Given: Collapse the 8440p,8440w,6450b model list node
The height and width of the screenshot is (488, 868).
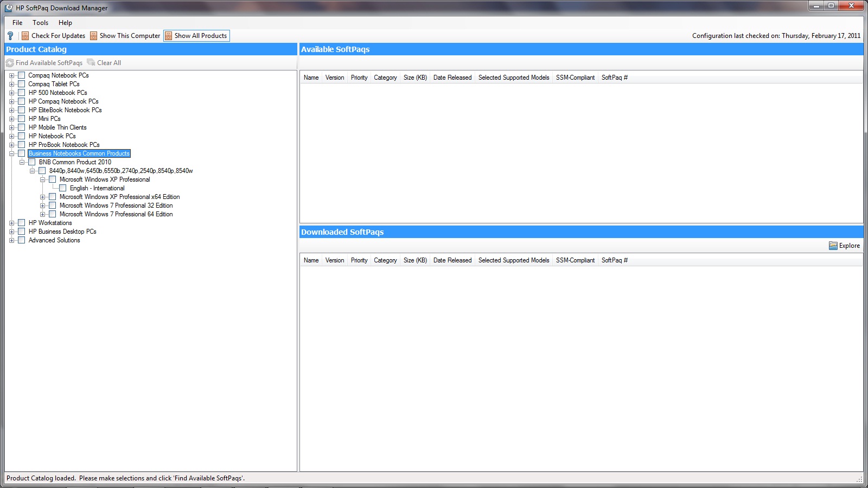Looking at the screenshot, I should pos(32,171).
